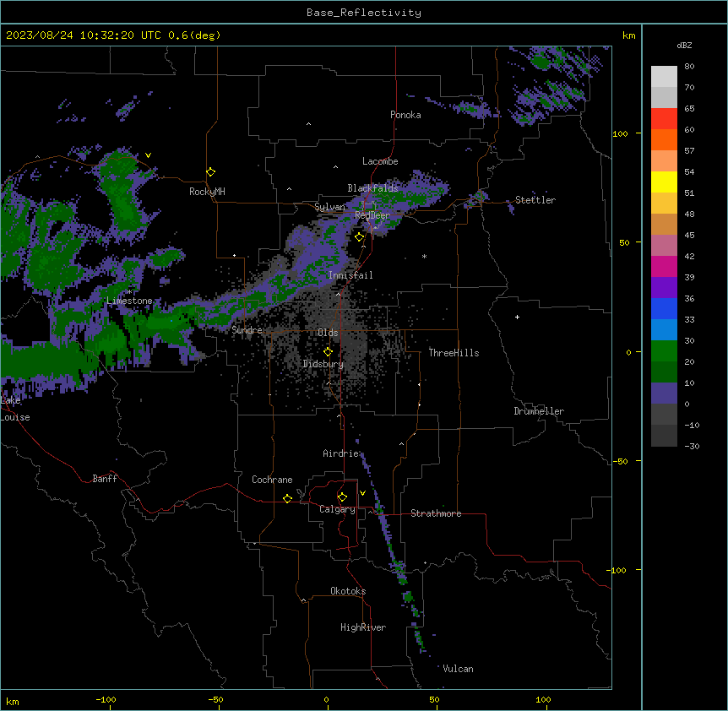Click the HighRiver label
Viewport: 728px width, 711px height.
363,627
